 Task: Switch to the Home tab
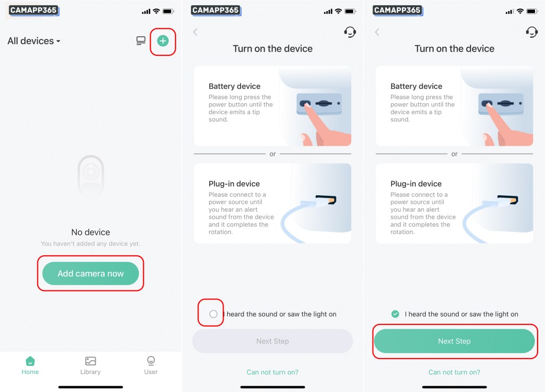pyautogui.click(x=30, y=365)
